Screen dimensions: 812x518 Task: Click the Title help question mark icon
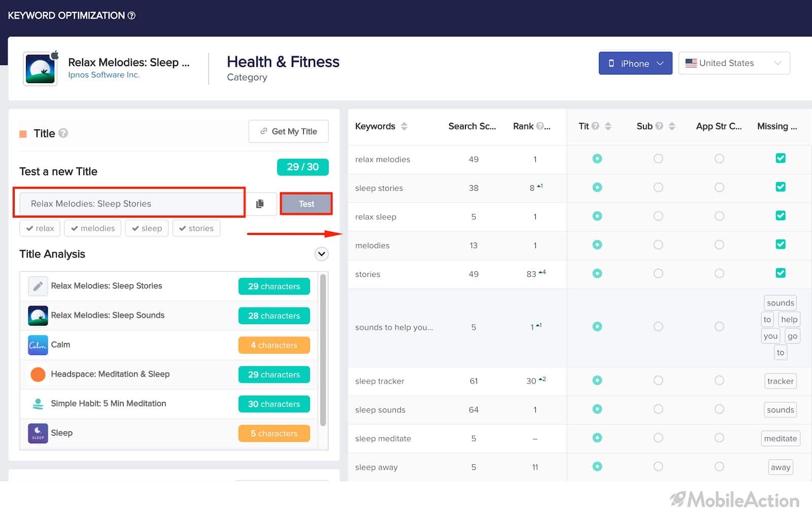(x=63, y=133)
